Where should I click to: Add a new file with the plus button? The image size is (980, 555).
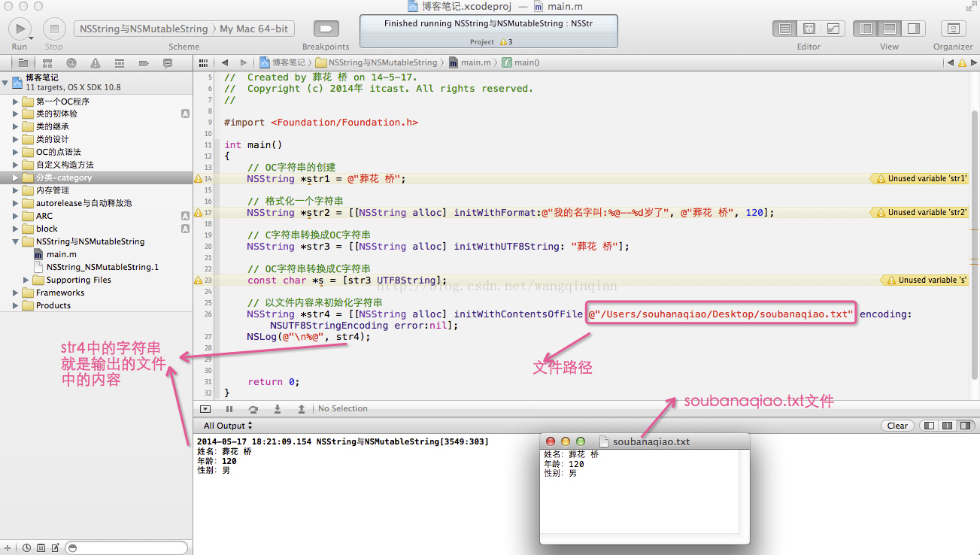[8, 548]
